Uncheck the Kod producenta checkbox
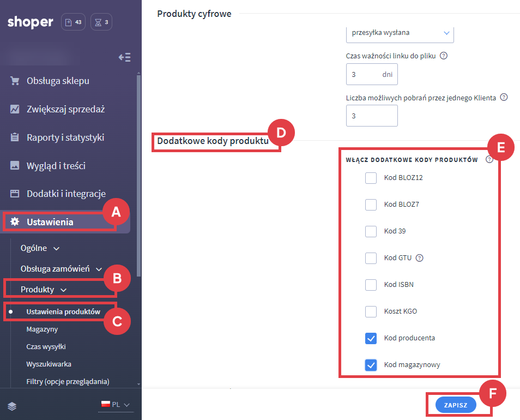 click(x=371, y=338)
